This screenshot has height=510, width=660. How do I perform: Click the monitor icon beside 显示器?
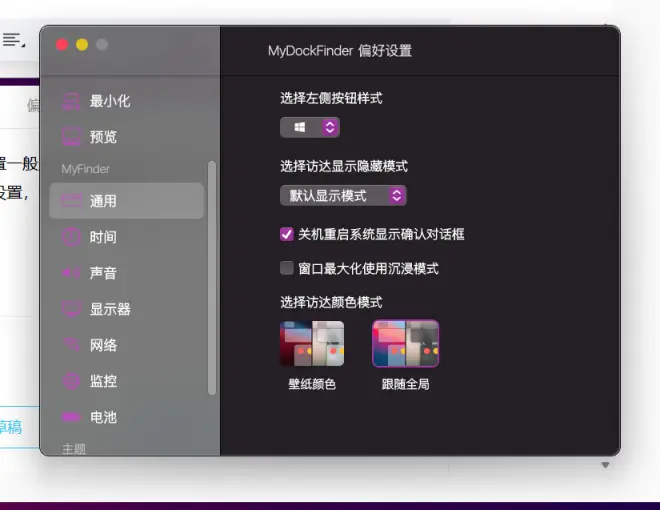[71, 309]
